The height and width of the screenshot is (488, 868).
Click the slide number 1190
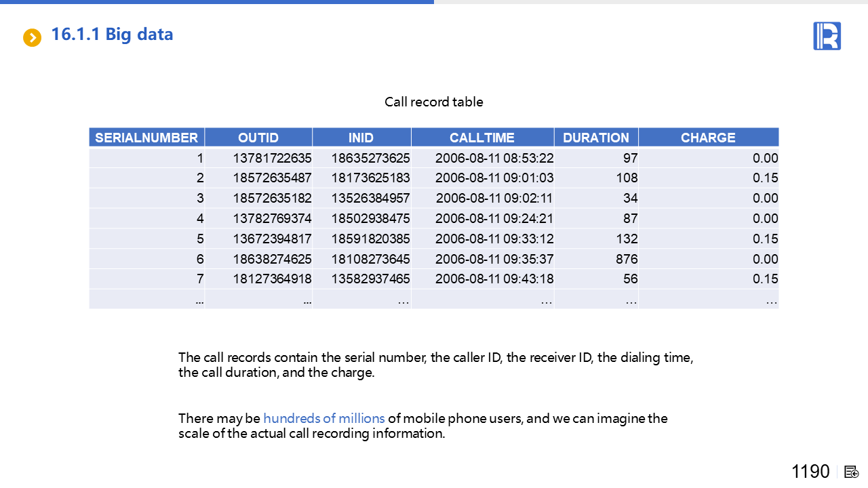(810, 472)
